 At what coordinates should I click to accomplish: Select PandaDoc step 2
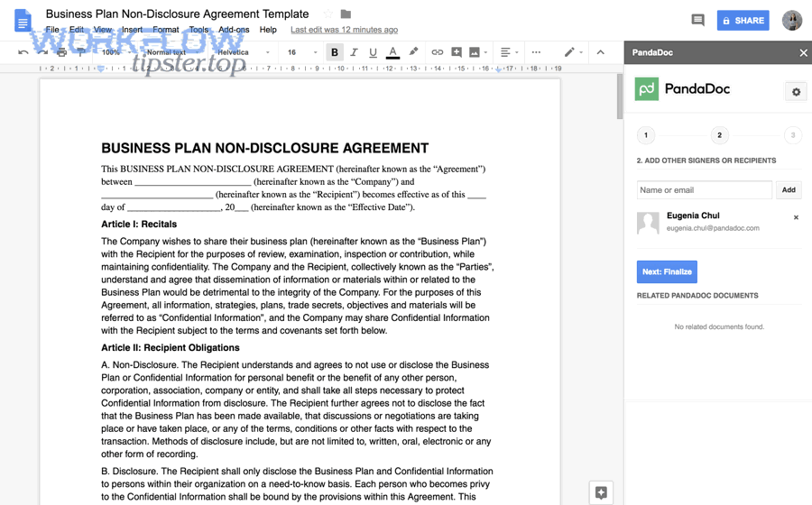(719, 135)
